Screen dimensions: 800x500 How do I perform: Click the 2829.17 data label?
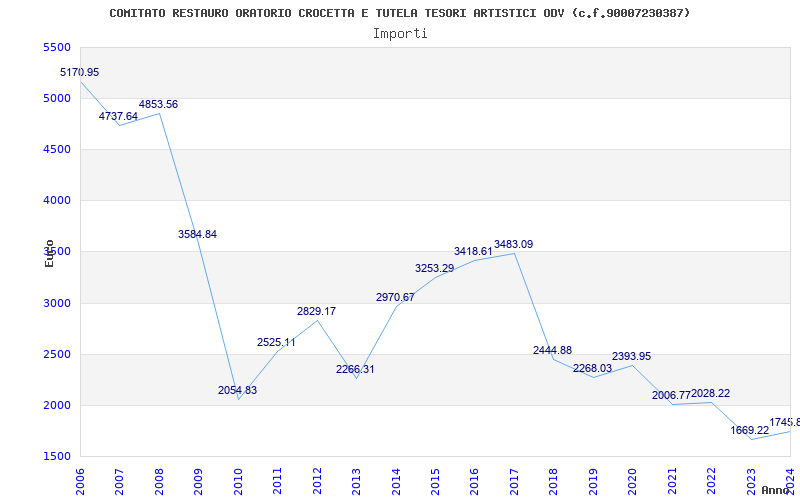point(316,311)
